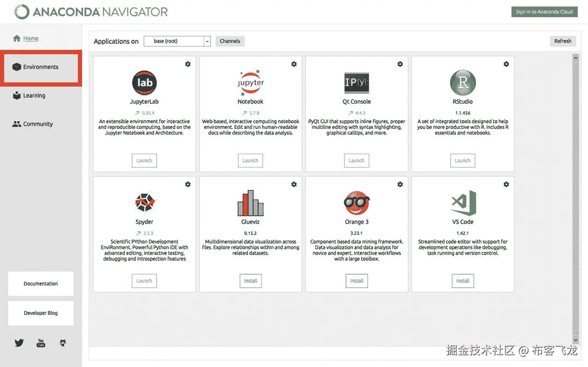Open the YouTube link icon
This screenshot has height=367, width=588.
coord(41,343)
